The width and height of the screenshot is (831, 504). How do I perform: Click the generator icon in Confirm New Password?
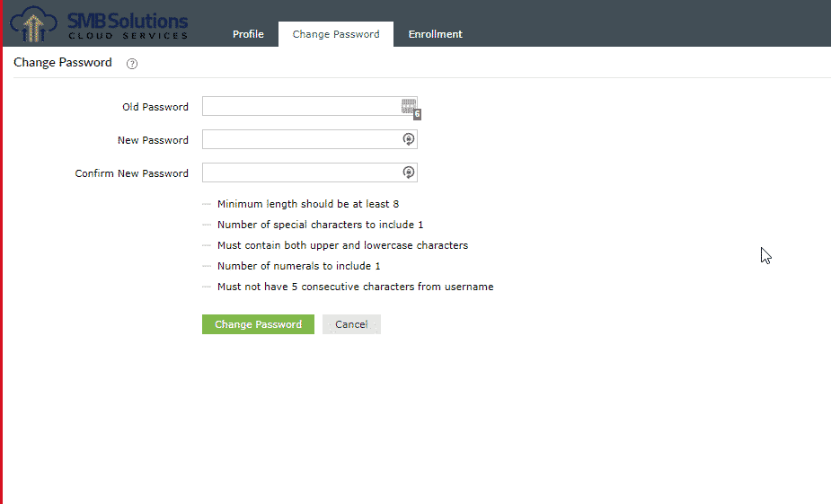click(408, 172)
